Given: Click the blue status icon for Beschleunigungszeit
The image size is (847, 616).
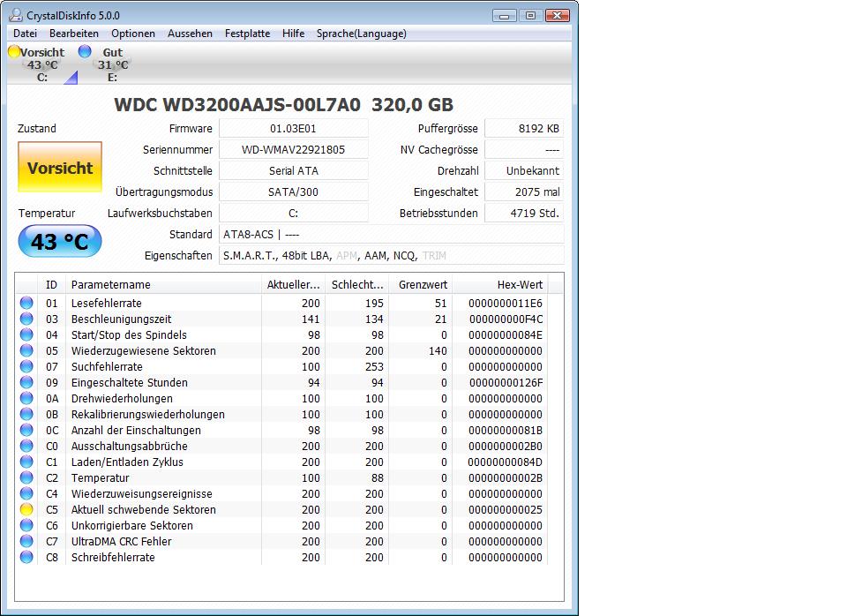Looking at the screenshot, I should pos(26,319).
